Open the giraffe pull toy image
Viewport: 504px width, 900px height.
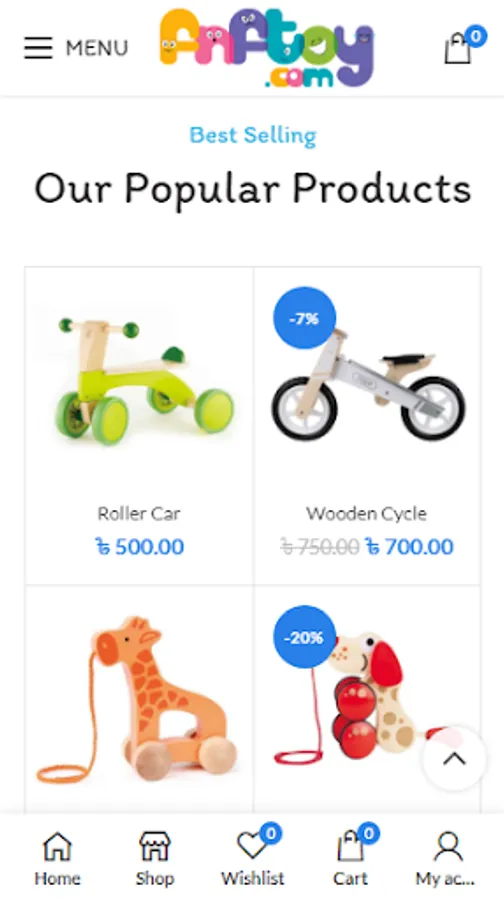pos(138,699)
